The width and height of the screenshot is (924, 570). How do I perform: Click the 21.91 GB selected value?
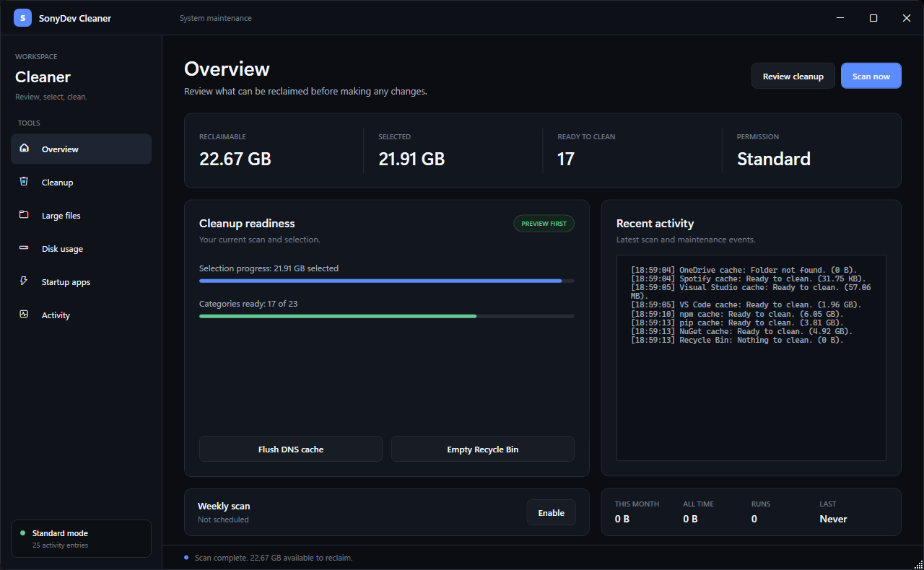coord(411,159)
